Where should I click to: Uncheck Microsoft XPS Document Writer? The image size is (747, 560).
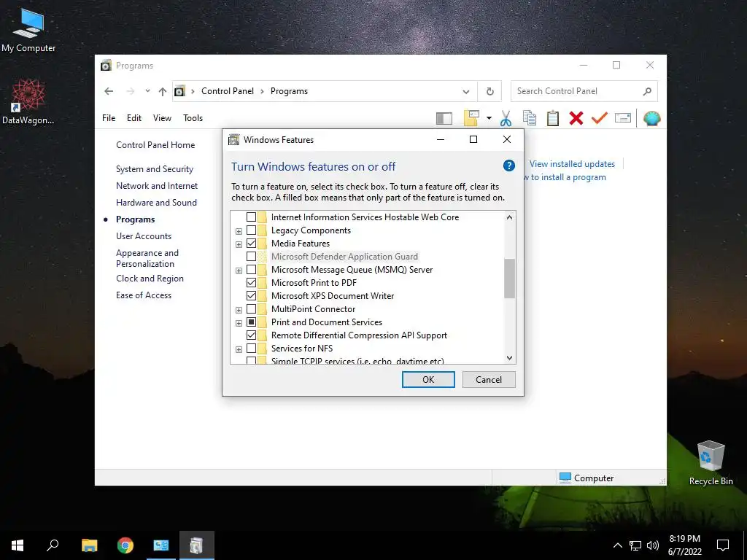pos(251,296)
